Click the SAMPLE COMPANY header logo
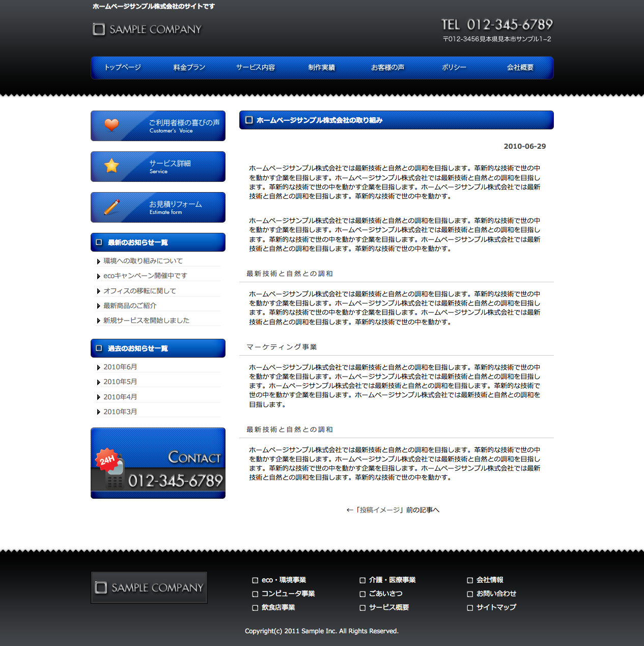 click(147, 30)
